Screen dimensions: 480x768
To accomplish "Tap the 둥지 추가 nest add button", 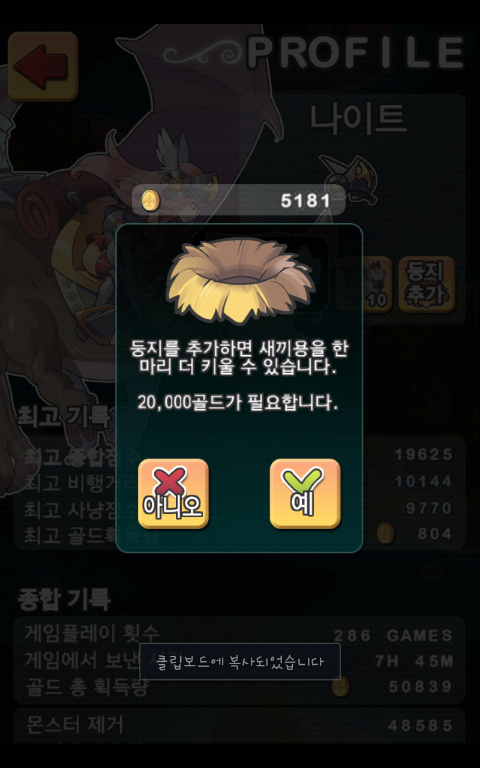I will click(427, 285).
